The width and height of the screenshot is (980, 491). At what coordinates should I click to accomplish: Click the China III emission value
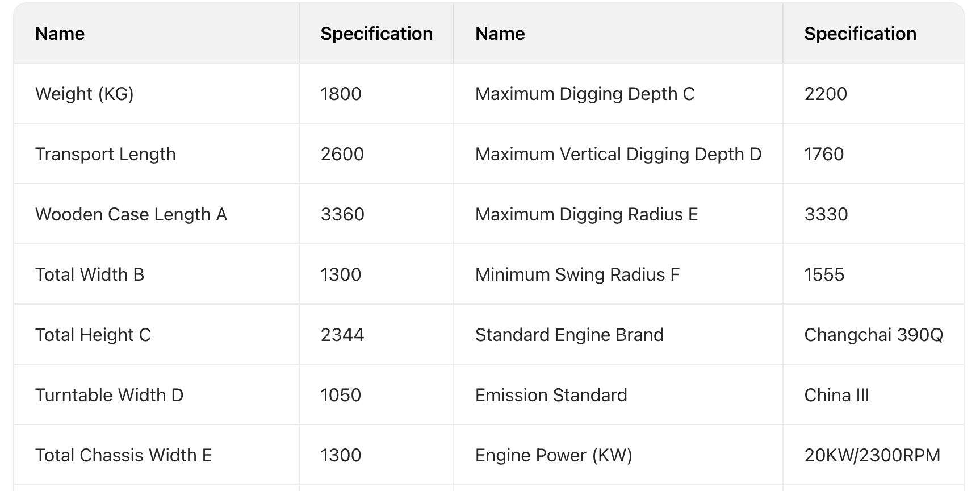[x=836, y=395]
